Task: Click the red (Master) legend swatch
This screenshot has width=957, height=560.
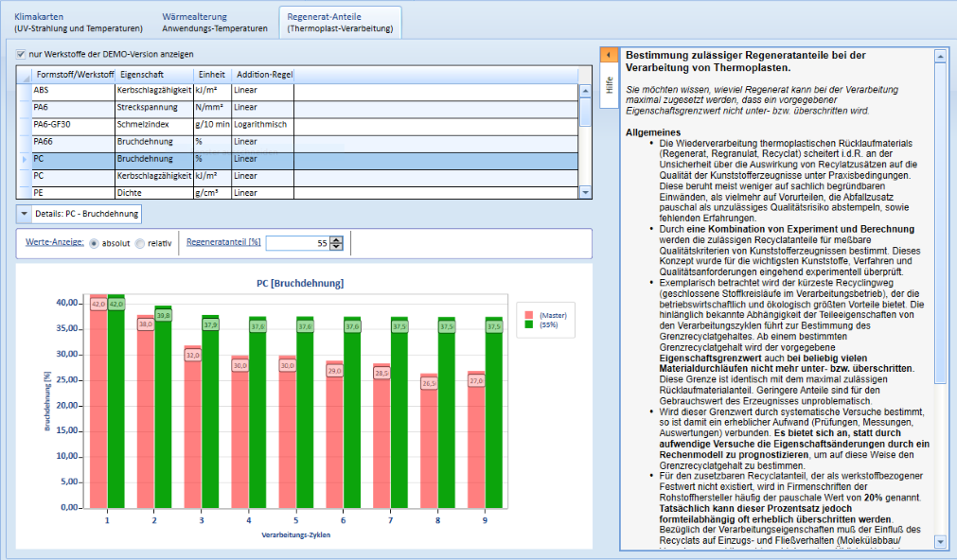Action: [528, 315]
